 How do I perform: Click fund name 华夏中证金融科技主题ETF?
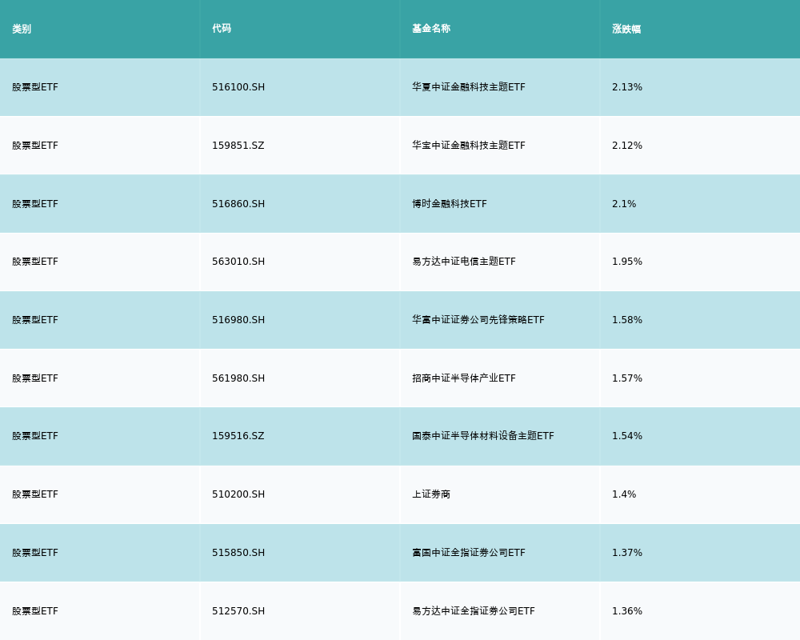(x=468, y=87)
